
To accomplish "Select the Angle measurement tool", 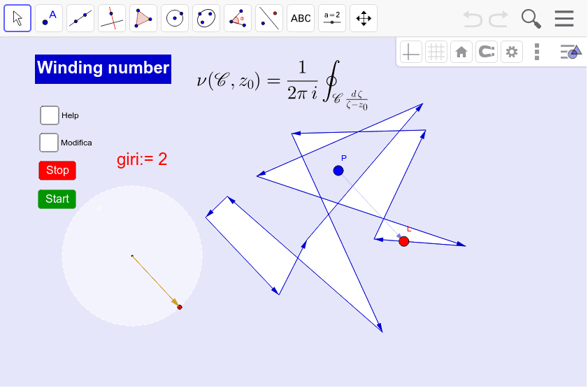I will (238, 18).
